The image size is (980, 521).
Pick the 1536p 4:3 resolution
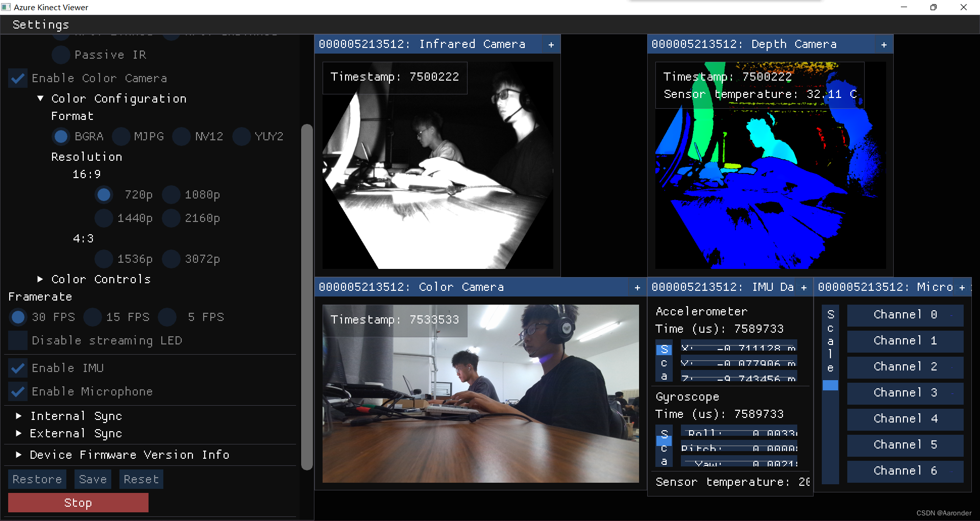click(x=104, y=259)
